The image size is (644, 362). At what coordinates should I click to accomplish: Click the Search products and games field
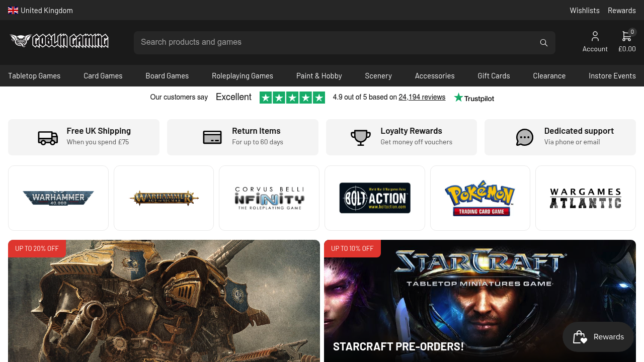pyautogui.click(x=345, y=43)
